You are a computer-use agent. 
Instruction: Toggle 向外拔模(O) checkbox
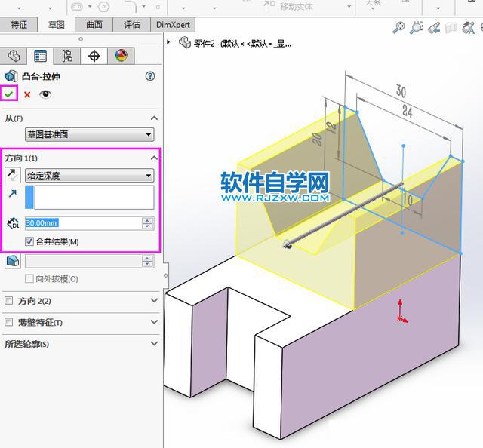coord(29,278)
